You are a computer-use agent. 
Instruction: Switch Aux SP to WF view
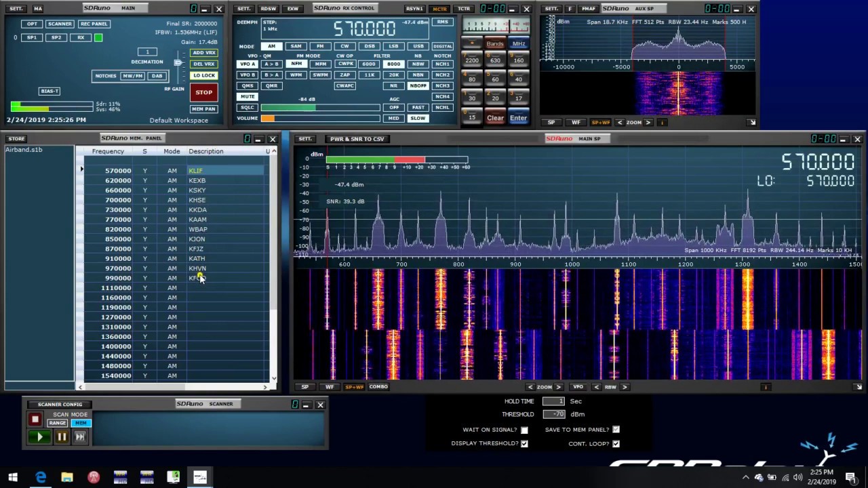click(576, 123)
